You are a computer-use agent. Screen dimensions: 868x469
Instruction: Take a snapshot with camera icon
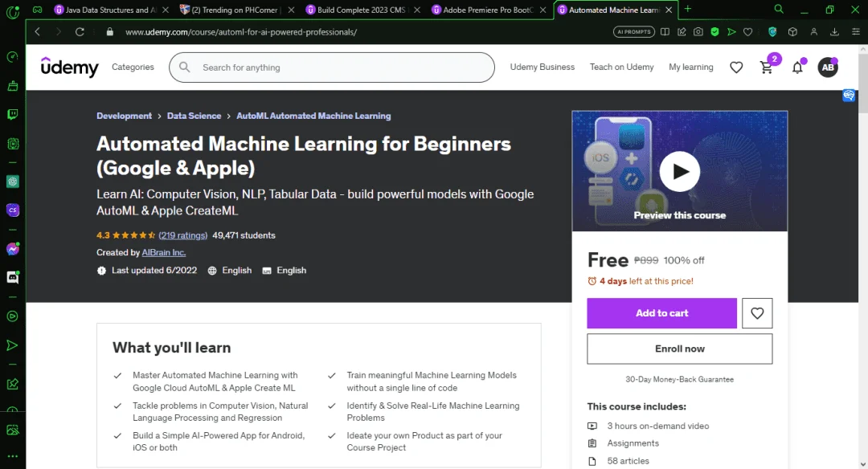coord(698,32)
